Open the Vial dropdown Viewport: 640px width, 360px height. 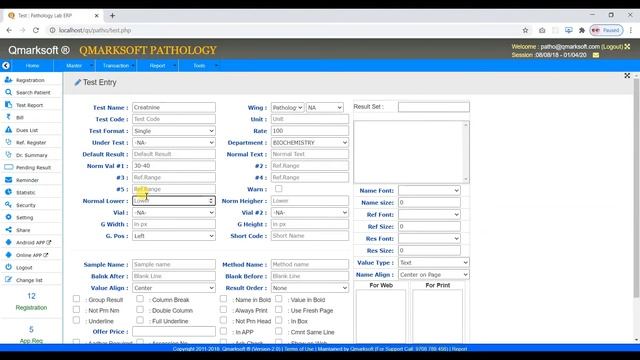click(x=173, y=212)
